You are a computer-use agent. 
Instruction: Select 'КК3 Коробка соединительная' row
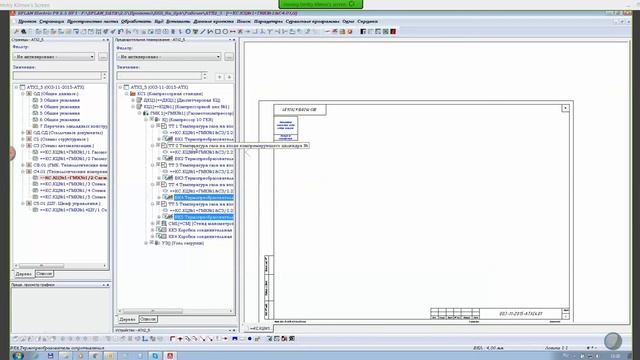pyautogui.click(x=200, y=230)
